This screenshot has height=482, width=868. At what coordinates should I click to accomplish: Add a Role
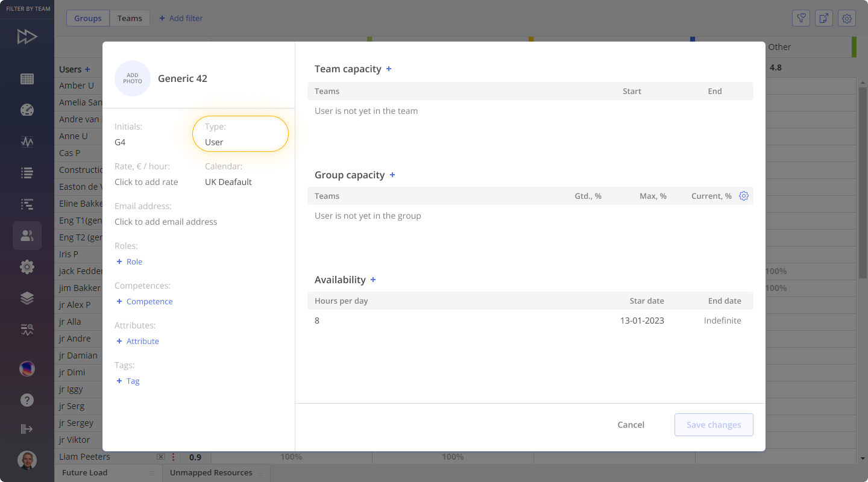point(129,261)
